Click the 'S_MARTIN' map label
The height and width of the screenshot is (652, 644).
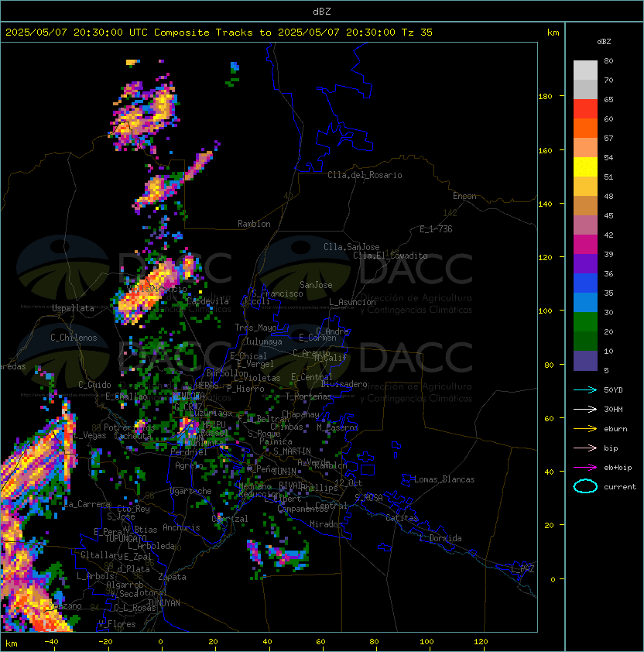292,451
